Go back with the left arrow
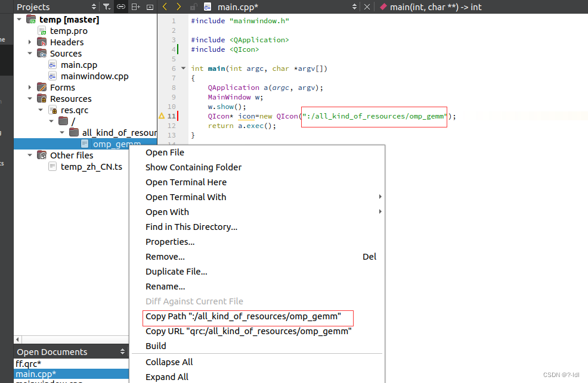Screen dimensions: 588x383 point(165,7)
